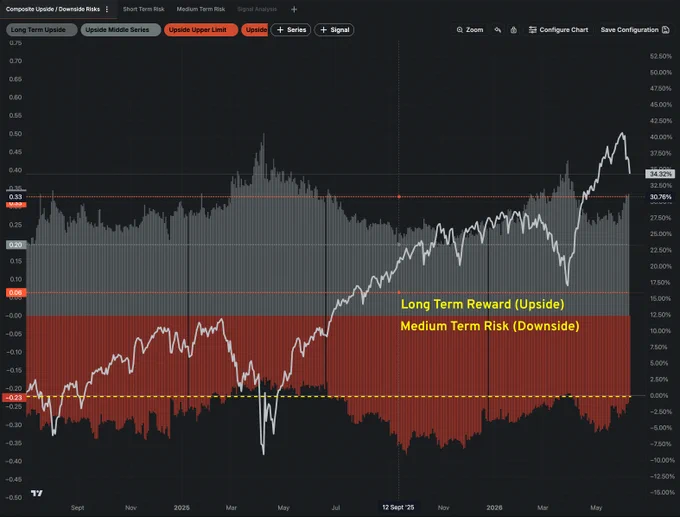Add a new tab with plus icon

point(294,9)
